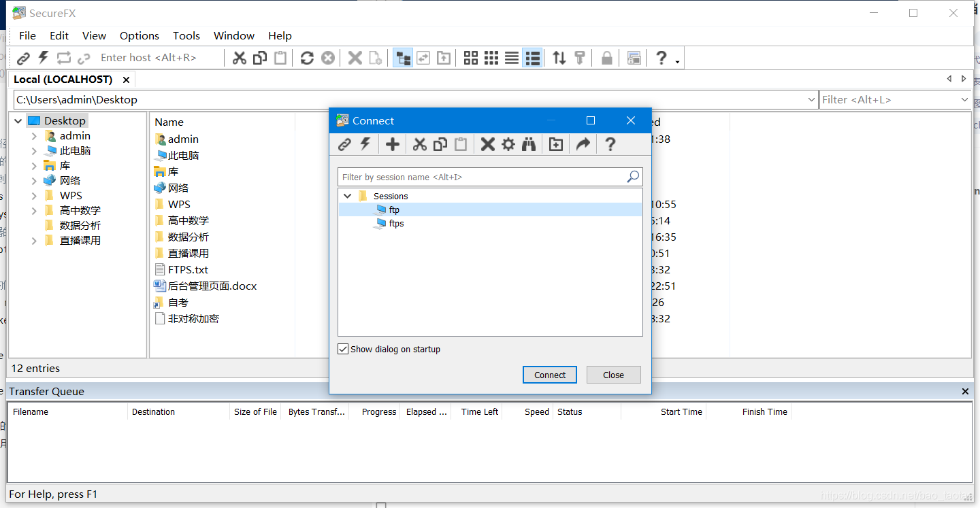980x508 pixels.
Task: Switch to large icons view
Action: (471, 58)
